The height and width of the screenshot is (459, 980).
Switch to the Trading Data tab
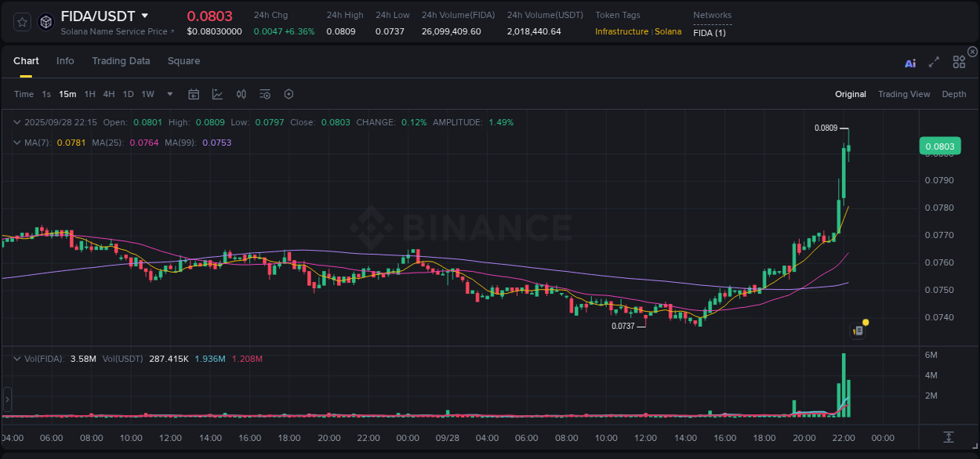(121, 61)
